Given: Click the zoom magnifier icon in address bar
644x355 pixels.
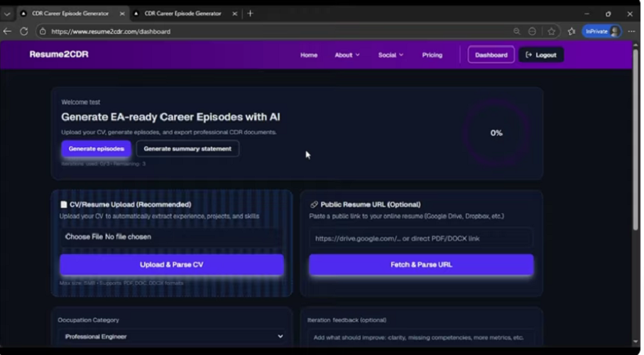Looking at the screenshot, I should (517, 31).
